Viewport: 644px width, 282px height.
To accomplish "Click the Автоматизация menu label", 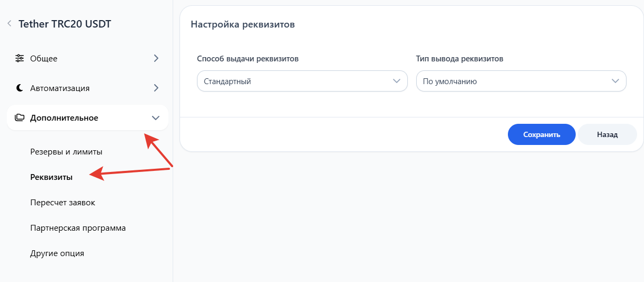I will (60, 88).
